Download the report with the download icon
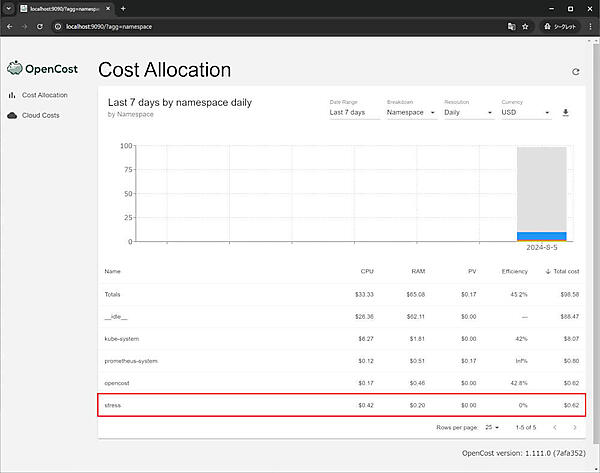 pos(566,113)
